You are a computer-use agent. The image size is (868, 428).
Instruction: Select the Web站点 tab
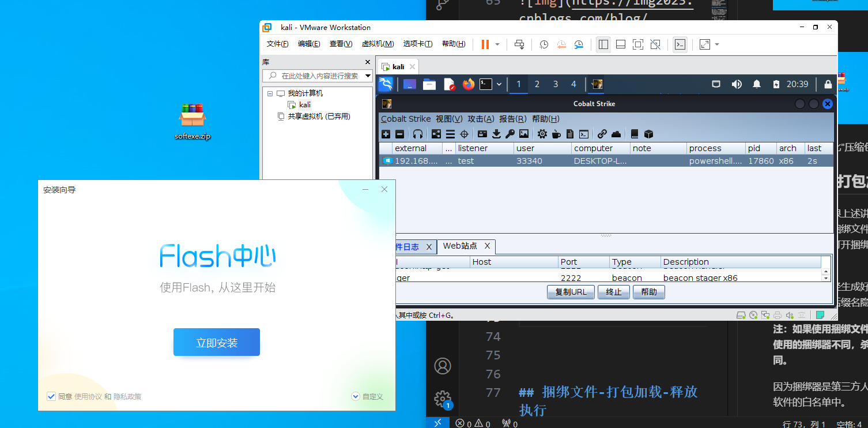[x=466, y=246]
